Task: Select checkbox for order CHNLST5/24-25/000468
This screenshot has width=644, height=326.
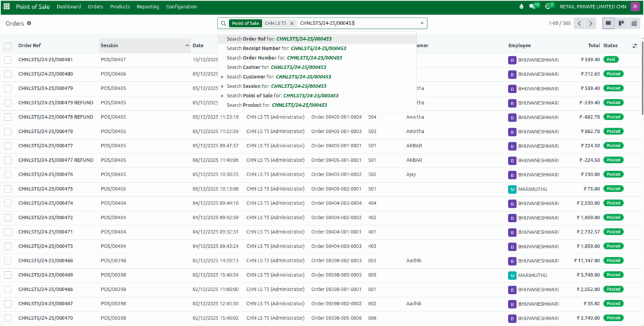Action: click(x=8, y=261)
